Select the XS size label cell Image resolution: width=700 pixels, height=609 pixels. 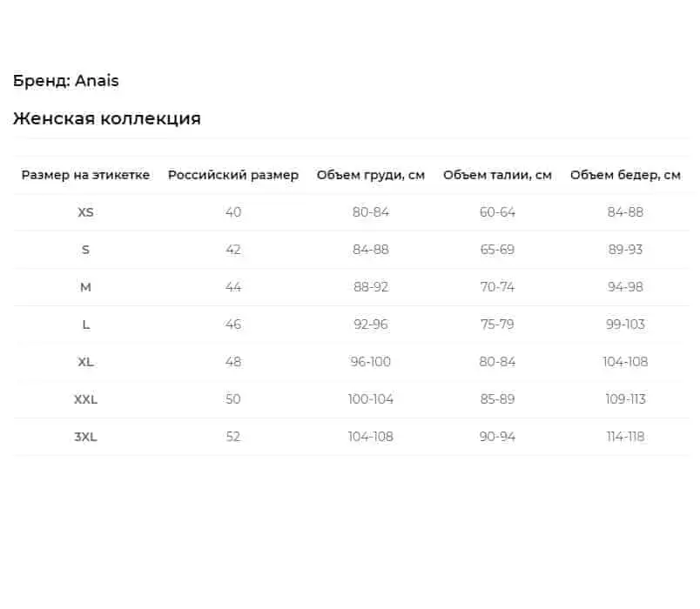(x=85, y=212)
